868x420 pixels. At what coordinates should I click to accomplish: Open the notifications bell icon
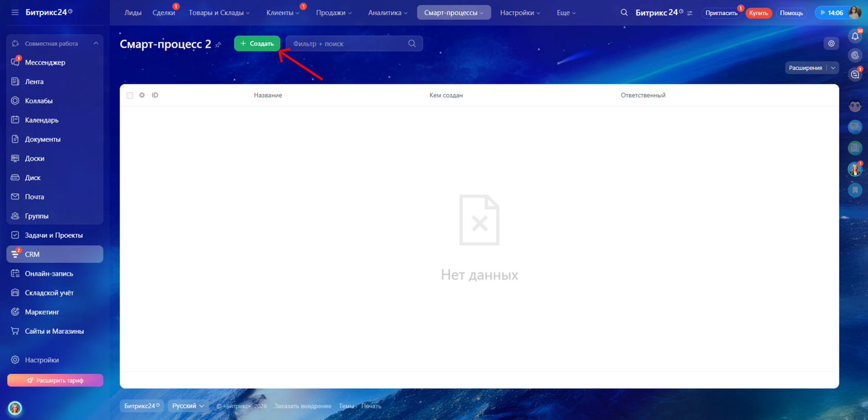coord(855,36)
